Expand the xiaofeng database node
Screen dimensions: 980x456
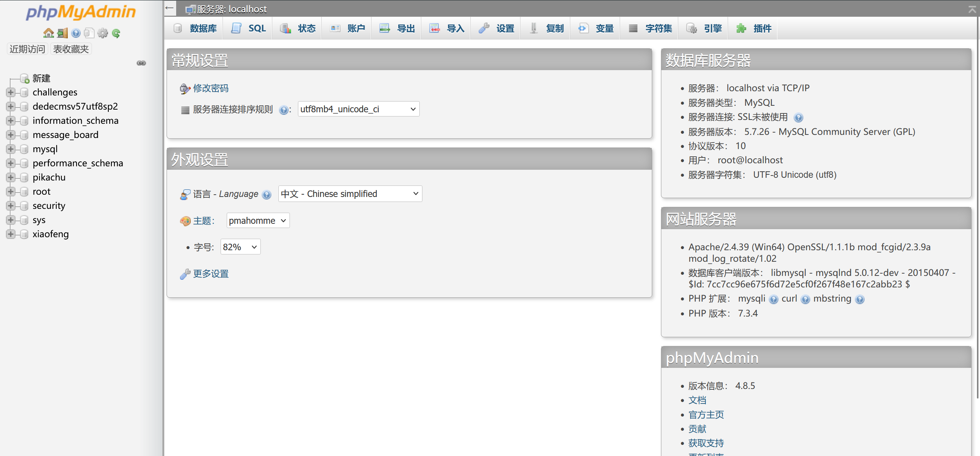pos(10,234)
